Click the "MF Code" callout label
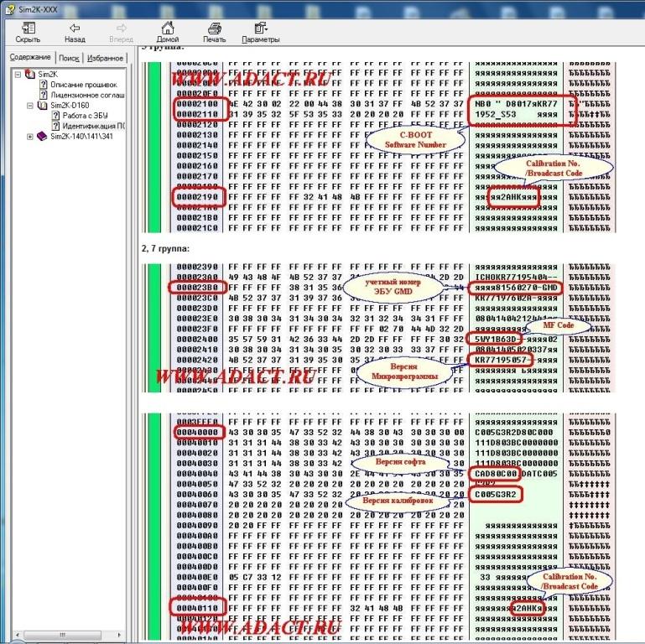Image resolution: width=645 pixels, height=644 pixels. click(x=559, y=325)
